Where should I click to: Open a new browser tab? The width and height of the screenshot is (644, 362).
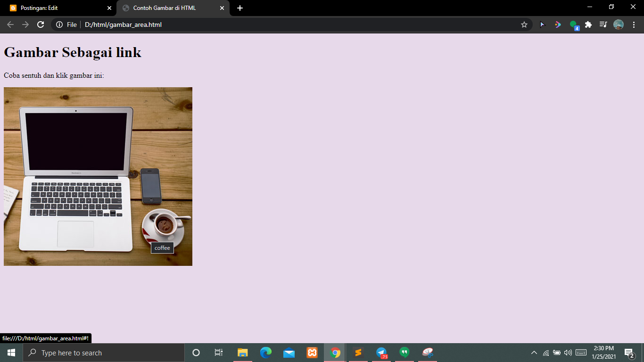pos(240,8)
